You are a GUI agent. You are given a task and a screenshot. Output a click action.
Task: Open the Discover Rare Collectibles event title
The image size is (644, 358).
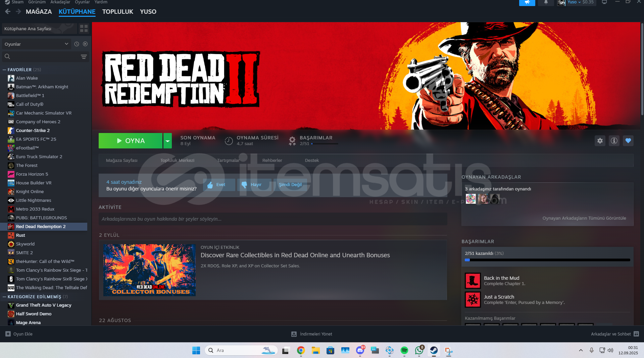pyautogui.click(x=295, y=255)
